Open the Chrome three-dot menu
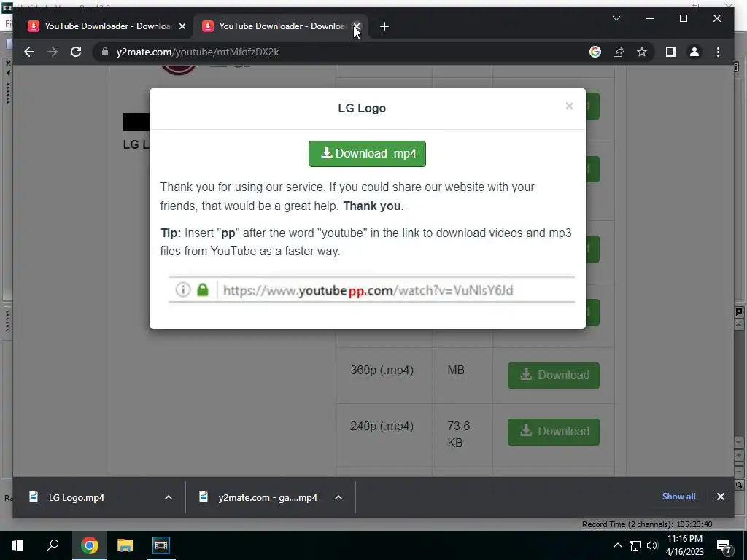 (718, 52)
